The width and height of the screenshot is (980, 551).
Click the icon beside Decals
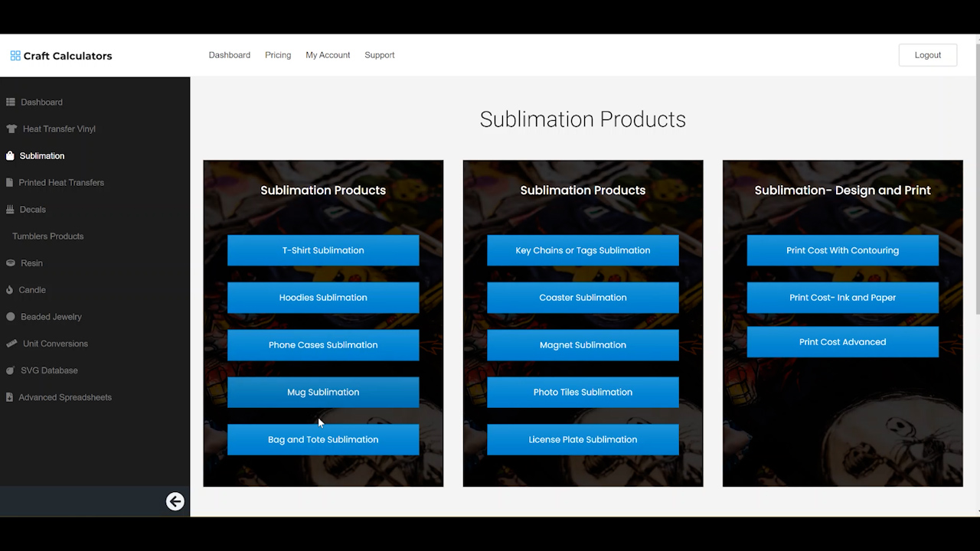tap(10, 209)
